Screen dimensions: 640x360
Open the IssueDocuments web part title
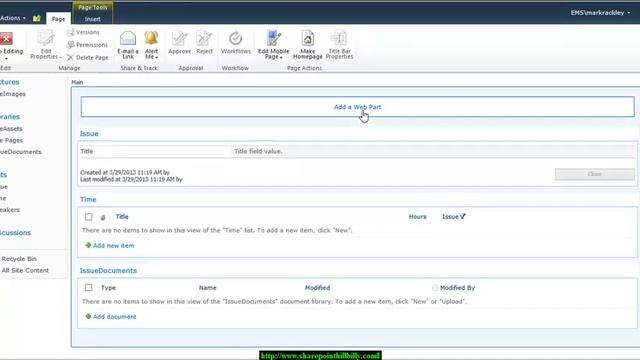108,270
